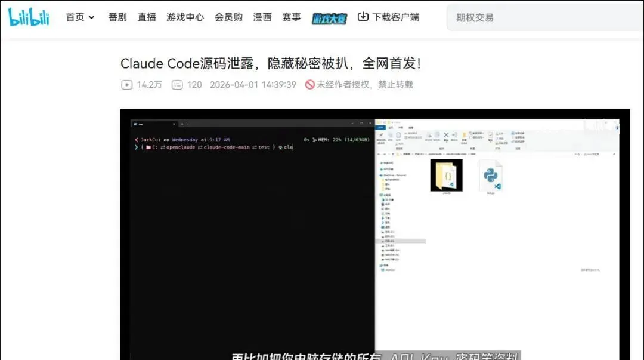644x360 pixels.
Task: Click the Explorer back arrow
Action: [x=379, y=154]
